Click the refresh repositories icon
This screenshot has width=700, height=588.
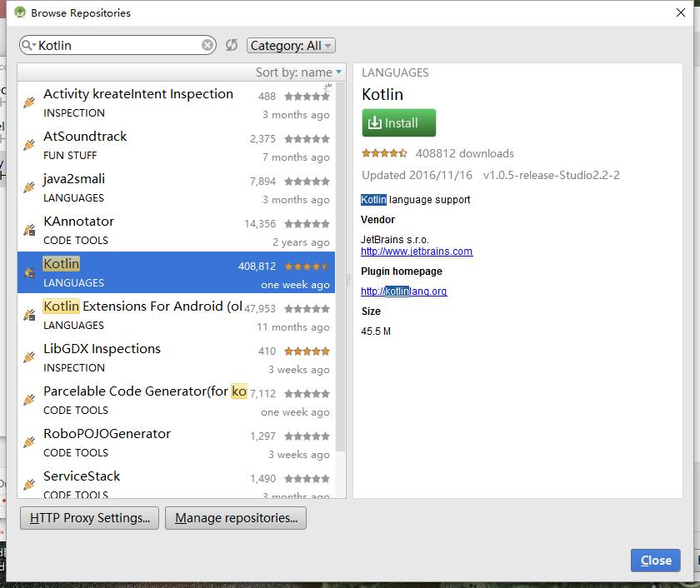coord(232,45)
